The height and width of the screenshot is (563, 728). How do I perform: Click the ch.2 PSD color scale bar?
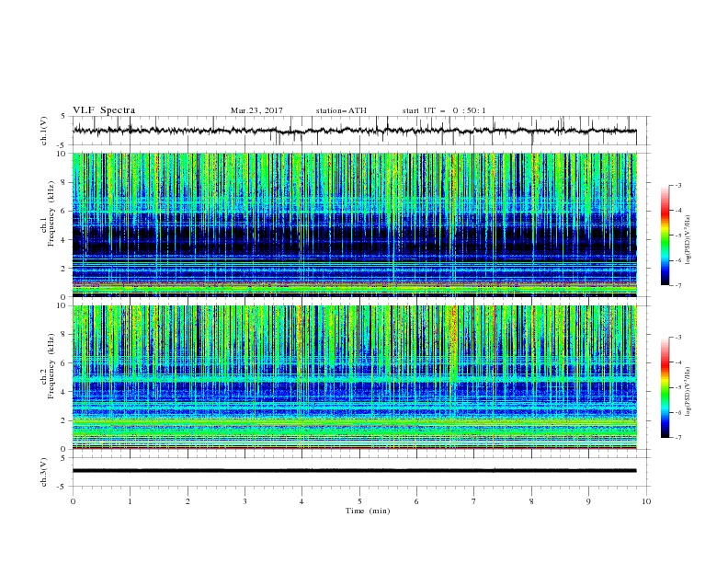665,387
